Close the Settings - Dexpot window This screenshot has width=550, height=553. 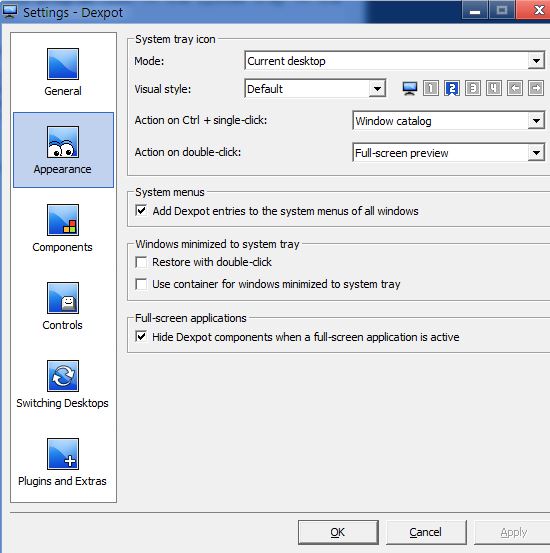[534, 10]
